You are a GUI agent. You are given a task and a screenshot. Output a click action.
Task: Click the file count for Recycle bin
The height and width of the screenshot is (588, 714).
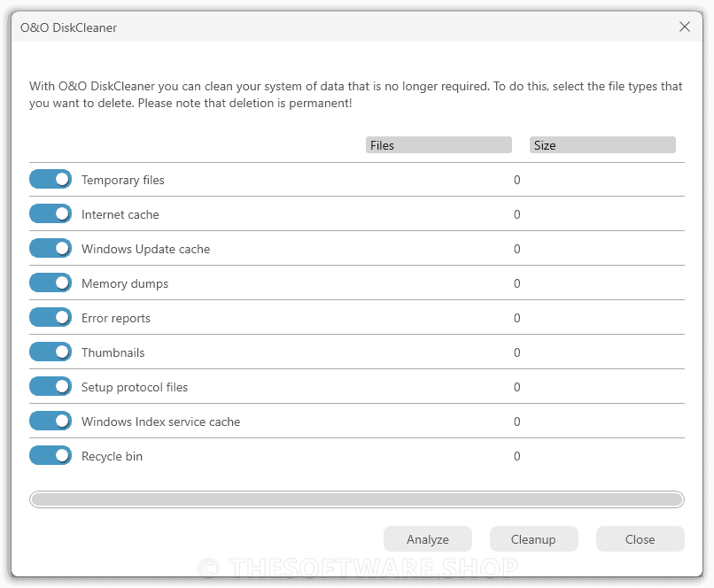coord(516,456)
